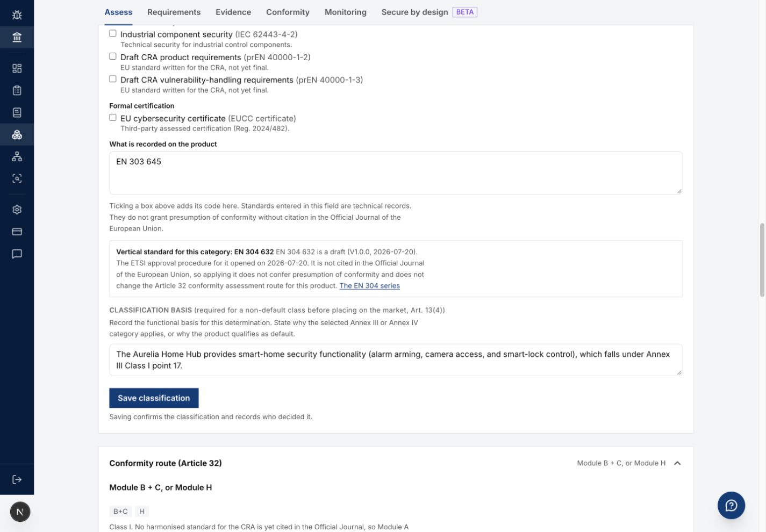Tick Draft CRA vulnerability-handling requirements checkbox
The width and height of the screenshot is (766, 532).
click(113, 79)
